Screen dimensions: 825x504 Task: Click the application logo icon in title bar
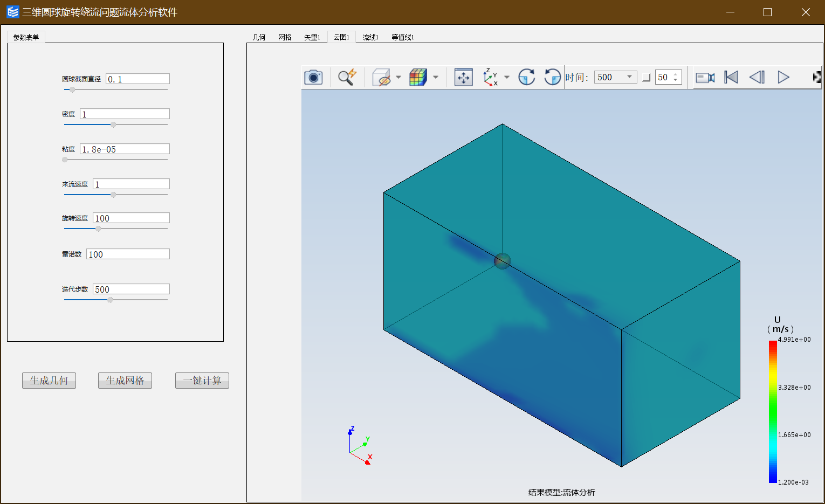(x=12, y=12)
